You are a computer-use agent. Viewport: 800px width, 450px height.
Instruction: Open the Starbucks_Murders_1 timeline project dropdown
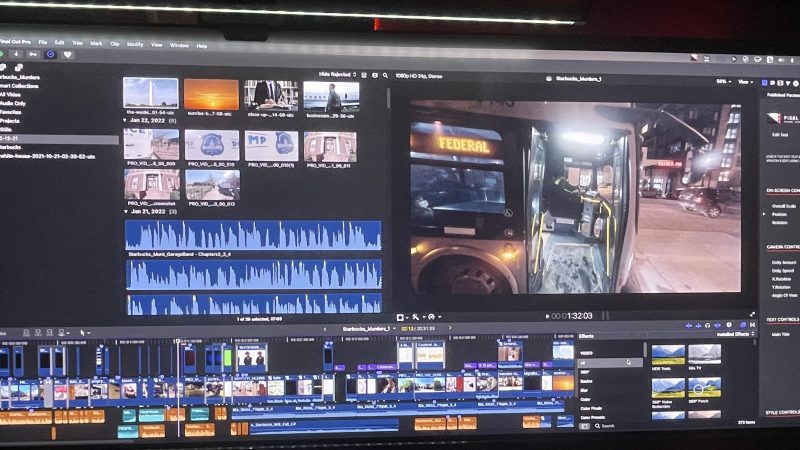pos(368,329)
